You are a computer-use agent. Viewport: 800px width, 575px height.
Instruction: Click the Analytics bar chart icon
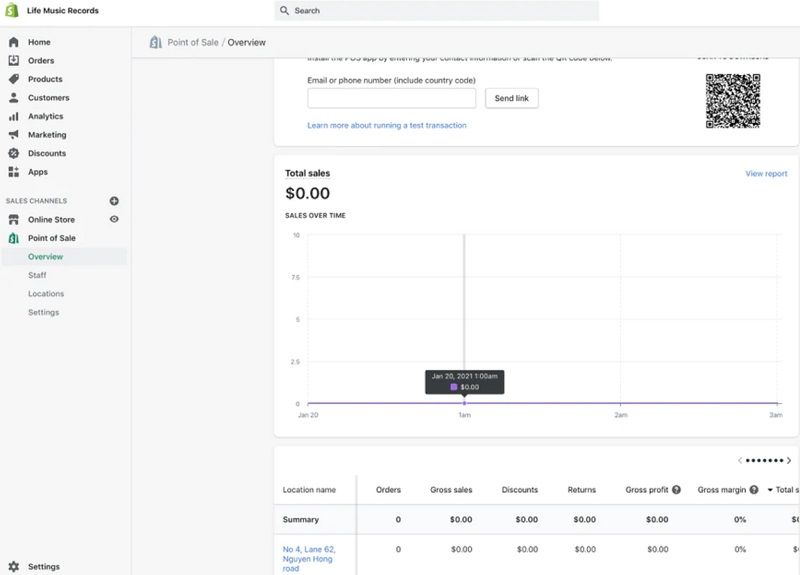[14, 116]
